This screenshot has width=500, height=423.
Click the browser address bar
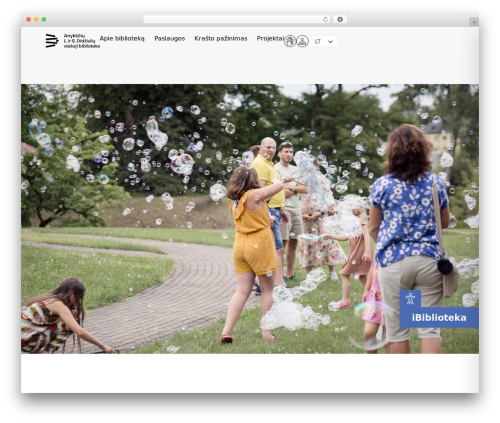pyautogui.click(x=237, y=20)
